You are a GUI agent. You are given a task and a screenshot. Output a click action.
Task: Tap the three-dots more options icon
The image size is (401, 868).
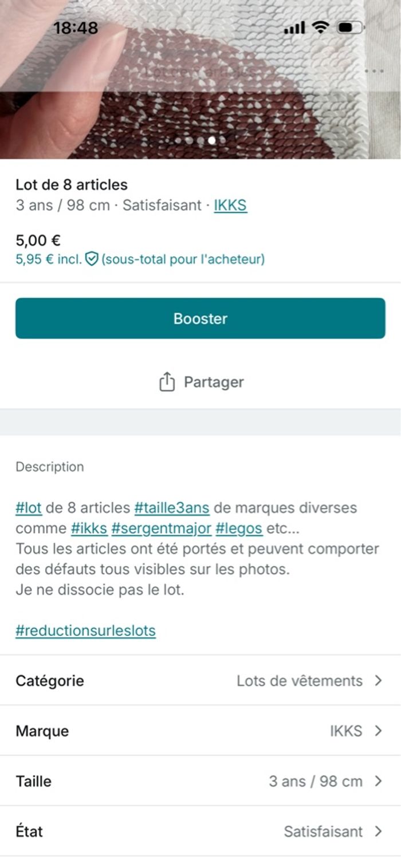(x=374, y=72)
